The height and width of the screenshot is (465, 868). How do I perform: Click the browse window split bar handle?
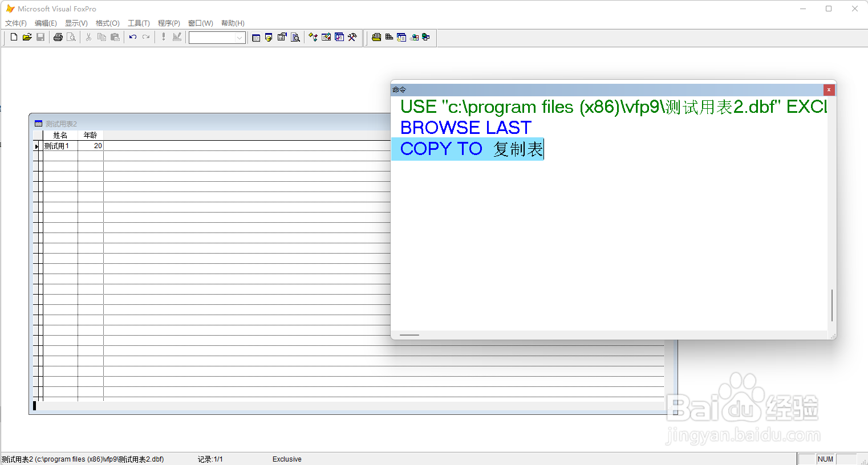[x=34, y=406]
